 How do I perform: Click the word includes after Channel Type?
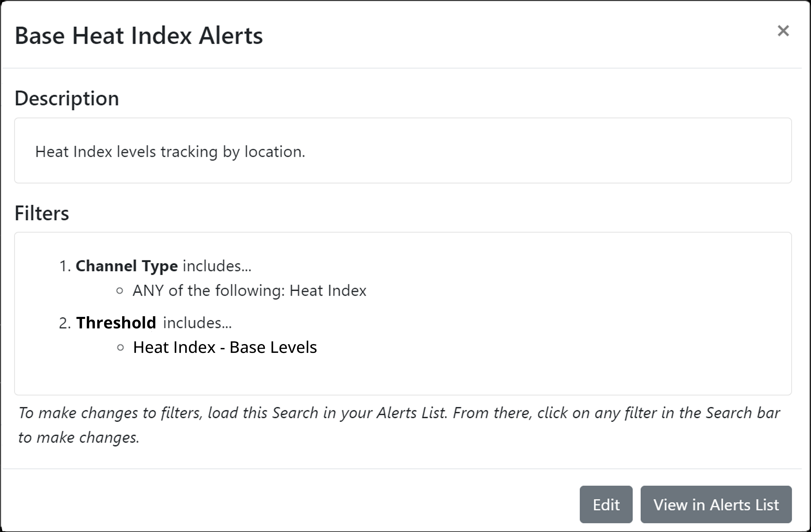217,266
